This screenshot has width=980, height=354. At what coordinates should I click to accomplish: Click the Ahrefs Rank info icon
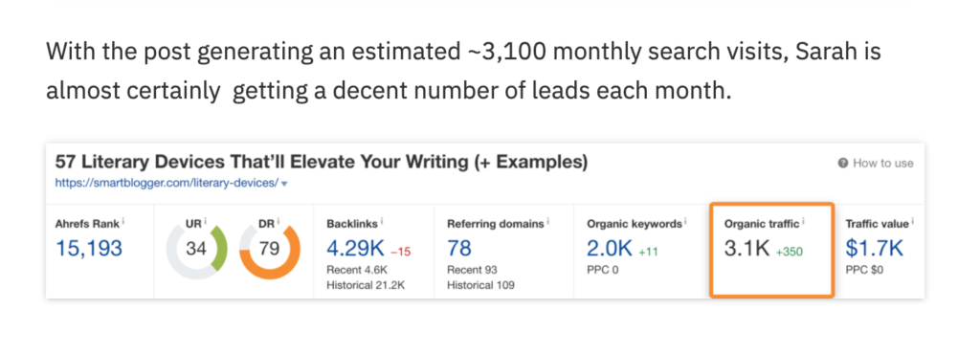click(x=123, y=221)
